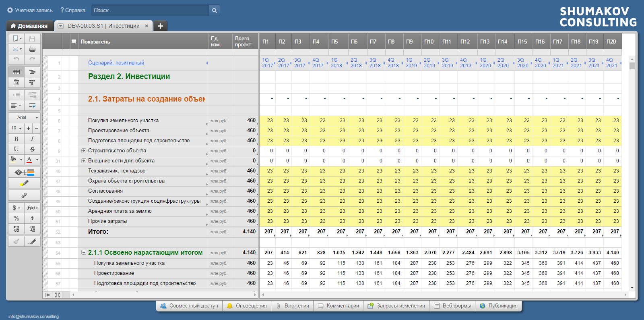Toggle strikethrough formatting

[x=32, y=149]
